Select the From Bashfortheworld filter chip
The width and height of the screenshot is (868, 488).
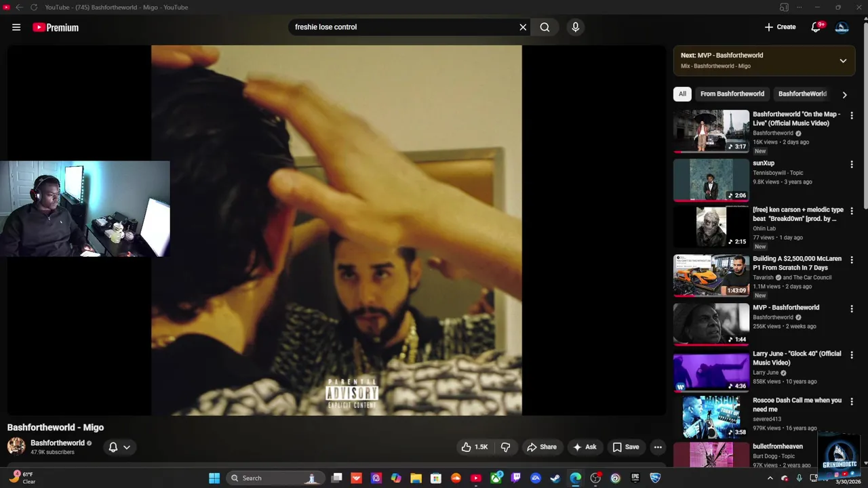(732, 94)
